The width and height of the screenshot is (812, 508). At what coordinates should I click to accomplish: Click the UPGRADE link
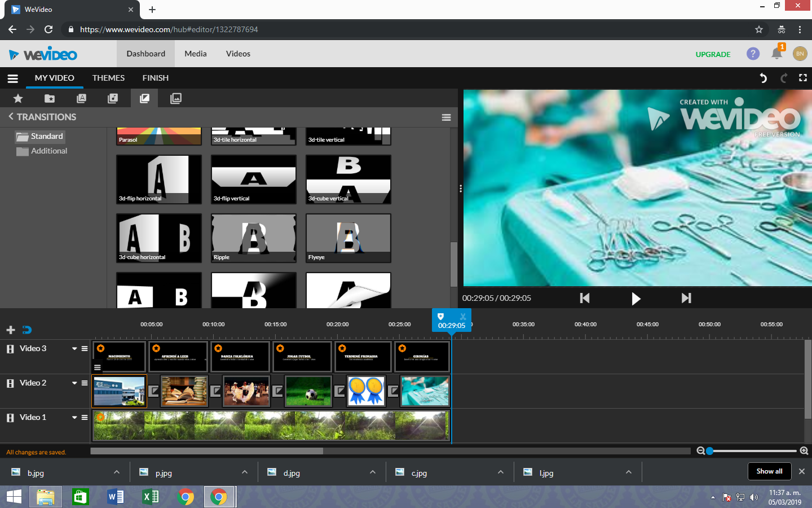click(x=713, y=54)
